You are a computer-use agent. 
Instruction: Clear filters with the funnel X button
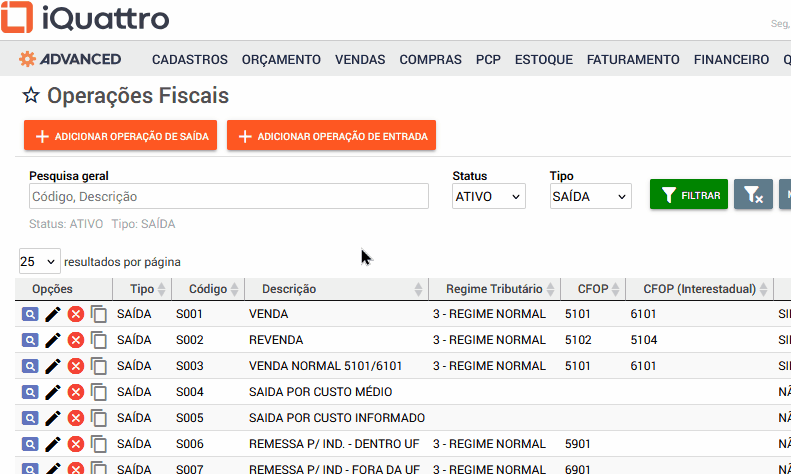pyautogui.click(x=753, y=195)
